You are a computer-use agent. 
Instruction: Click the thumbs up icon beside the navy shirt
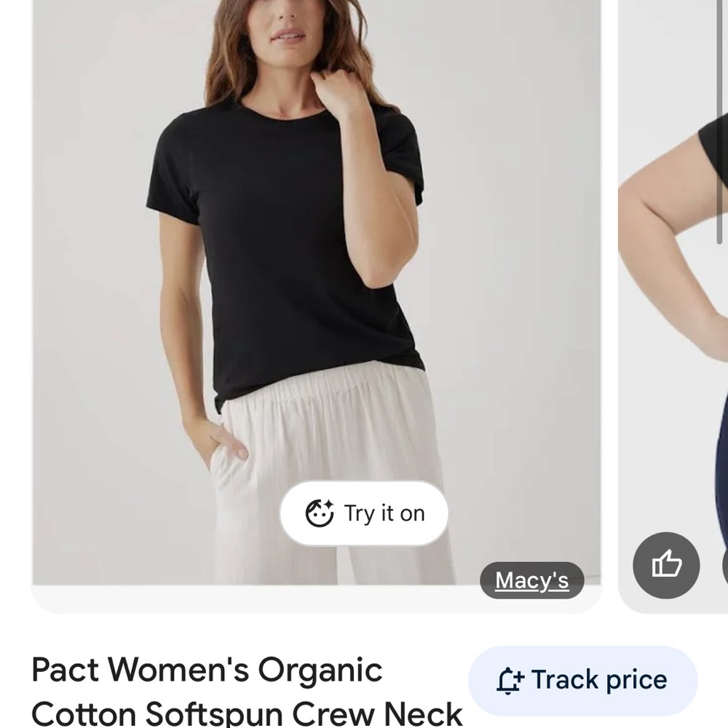pyautogui.click(x=666, y=566)
